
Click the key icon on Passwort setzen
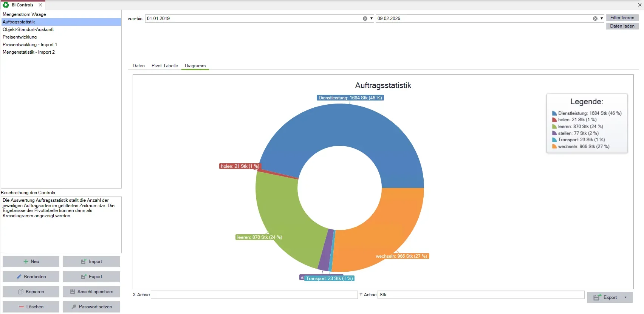click(x=74, y=307)
